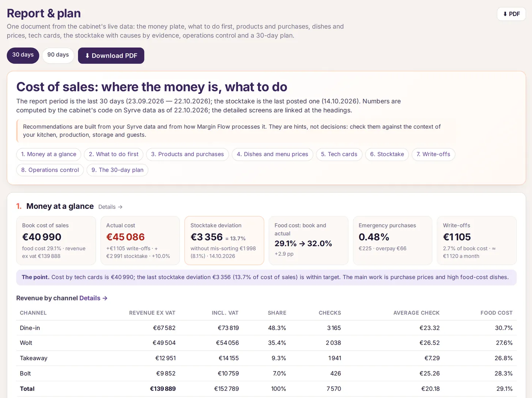The image size is (532, 398).
Task: Select the Takeaway channel row label
Action: click(x=33, y=358)
